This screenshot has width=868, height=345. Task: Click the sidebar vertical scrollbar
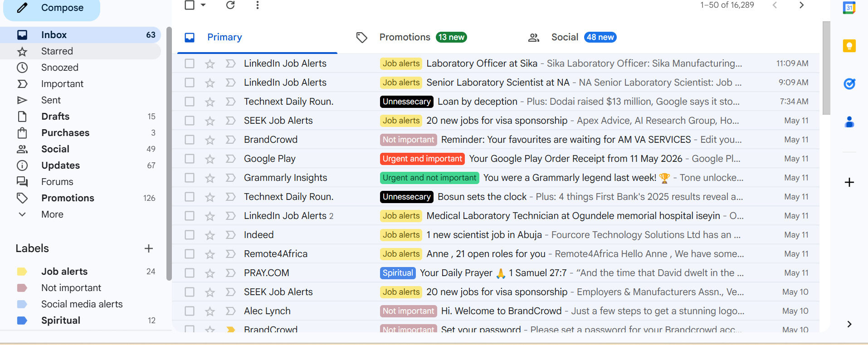tap(169, 154)
